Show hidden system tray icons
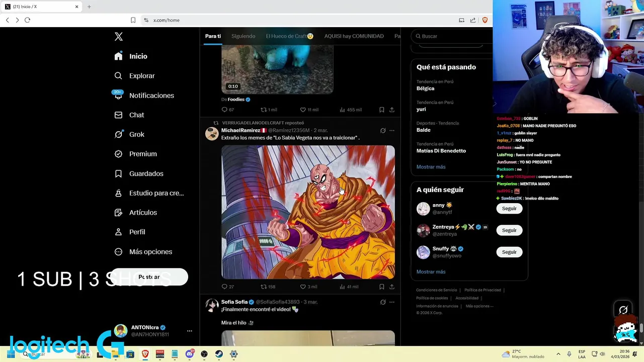This screenshot has width=644, height=362. click(x=558, y=354)
